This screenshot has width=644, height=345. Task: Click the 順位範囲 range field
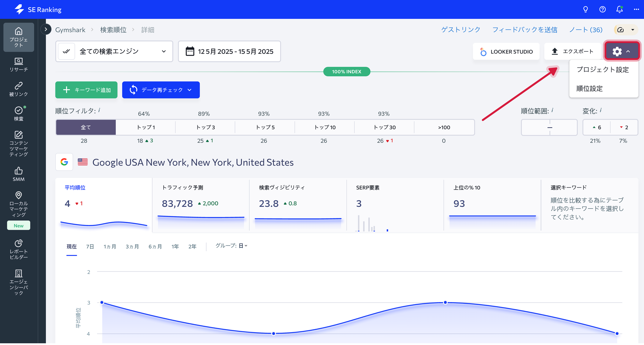(550, 128)
